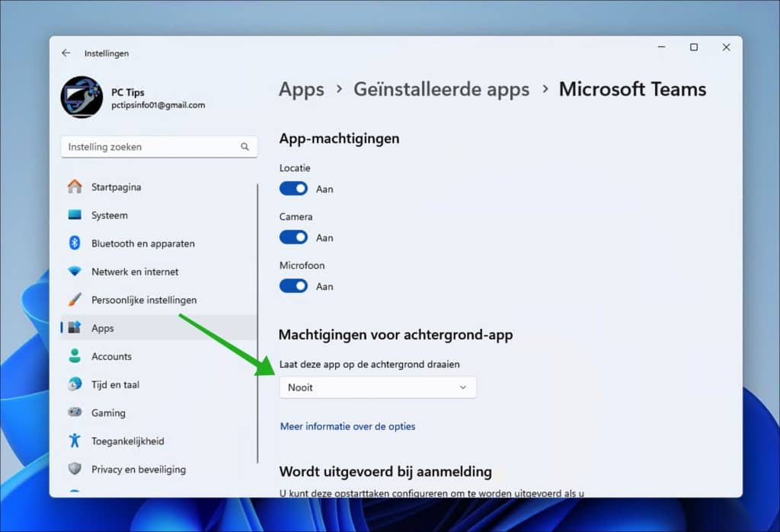Minimize the Instellingen window

[662, 47]
